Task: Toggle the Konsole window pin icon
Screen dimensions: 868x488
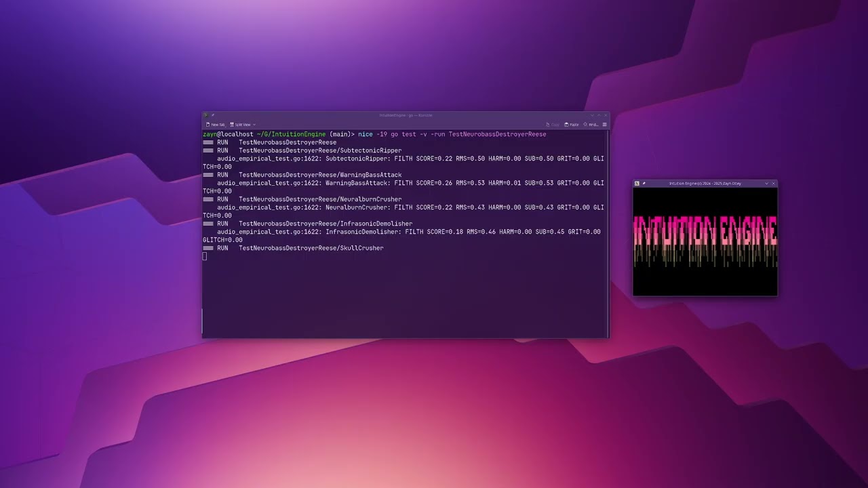Action: pos(213,115)
